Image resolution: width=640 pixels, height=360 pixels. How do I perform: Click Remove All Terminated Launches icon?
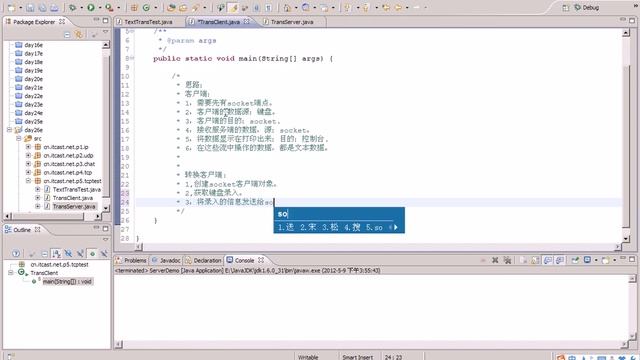pos(507,260)
